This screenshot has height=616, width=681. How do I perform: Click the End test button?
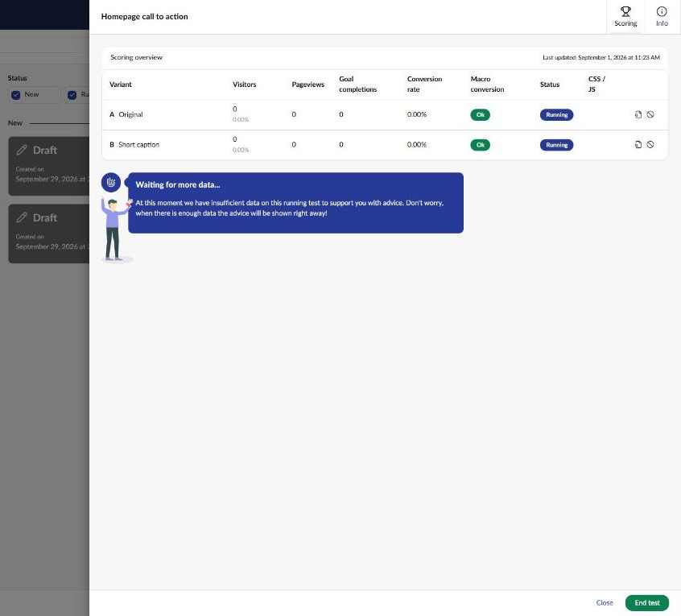pos(646,602)
